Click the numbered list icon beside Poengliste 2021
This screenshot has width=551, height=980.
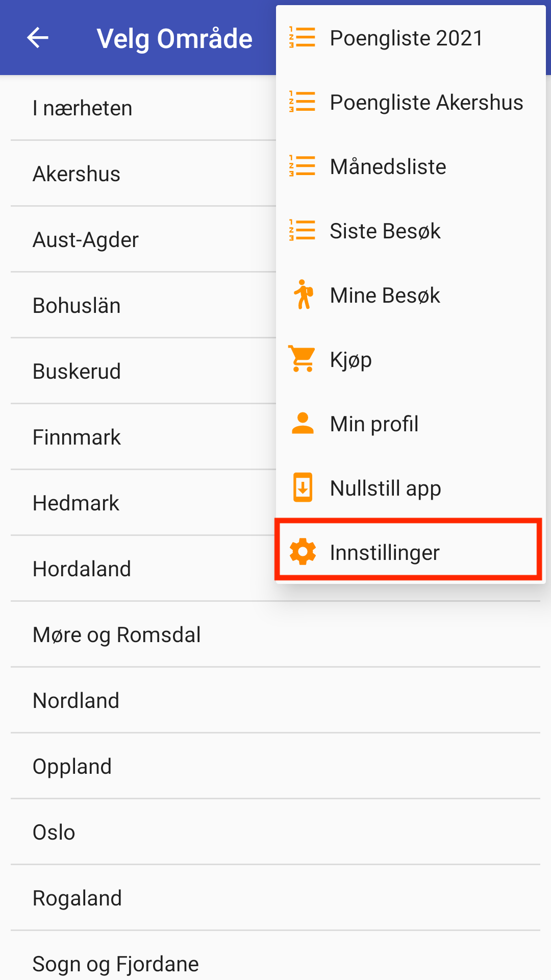[x=303, y=38]
